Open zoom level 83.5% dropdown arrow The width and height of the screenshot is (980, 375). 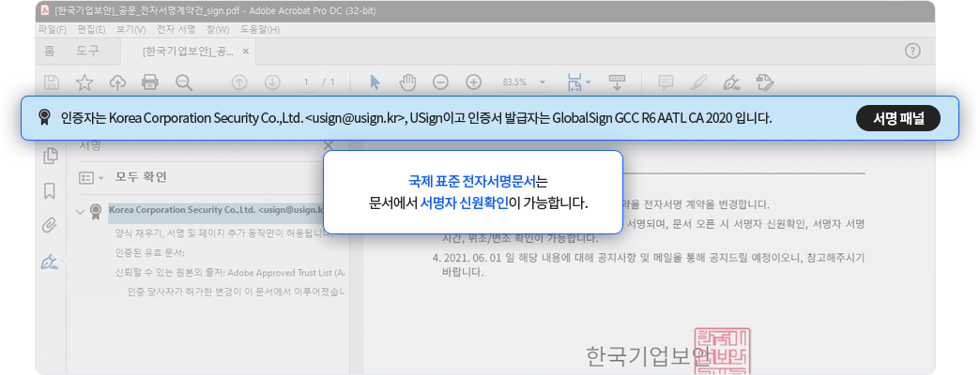542,82
